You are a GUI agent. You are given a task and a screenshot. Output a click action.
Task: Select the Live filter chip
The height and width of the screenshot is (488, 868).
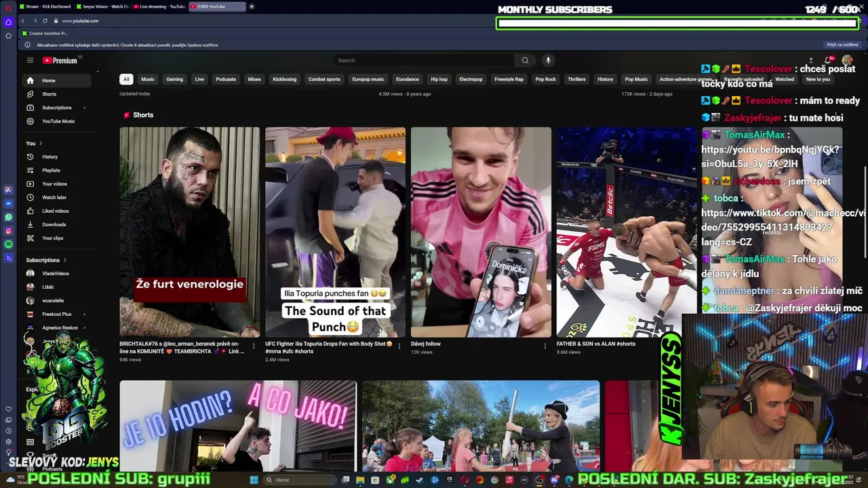click(x=199, y=79)
